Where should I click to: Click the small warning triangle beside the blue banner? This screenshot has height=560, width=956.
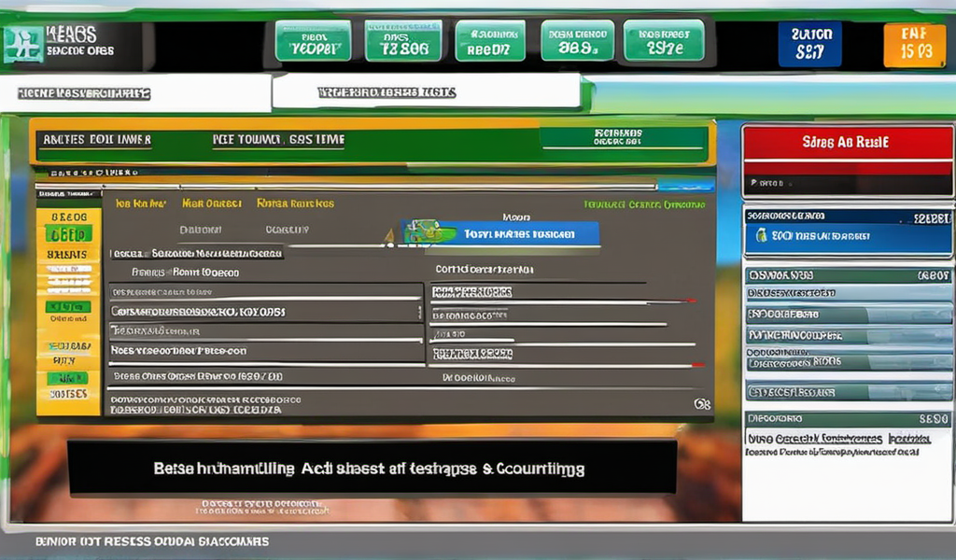(389, 238)
